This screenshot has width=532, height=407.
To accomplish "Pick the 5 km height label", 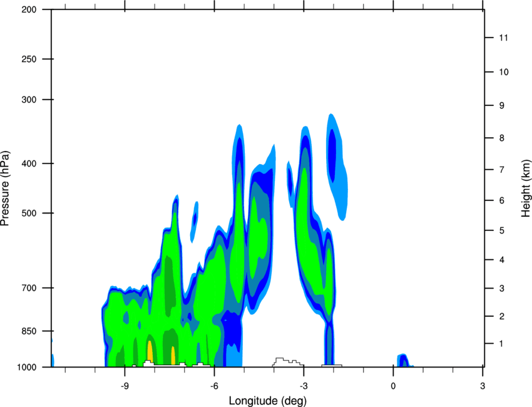I will click(x=501, y=230).
